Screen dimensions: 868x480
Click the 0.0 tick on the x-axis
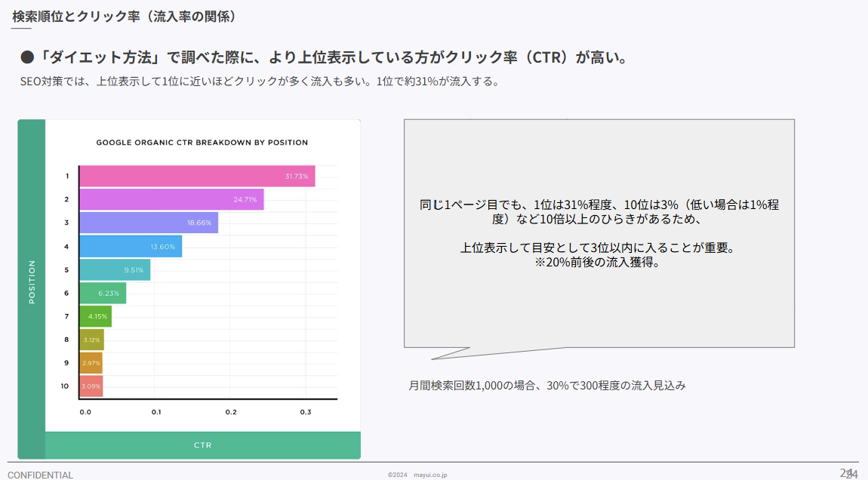(85, 412)
